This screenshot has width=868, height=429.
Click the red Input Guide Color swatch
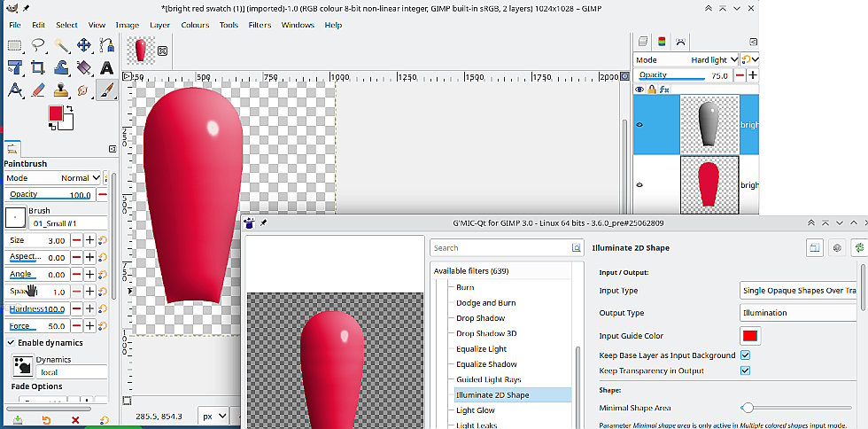pos(750,336)
